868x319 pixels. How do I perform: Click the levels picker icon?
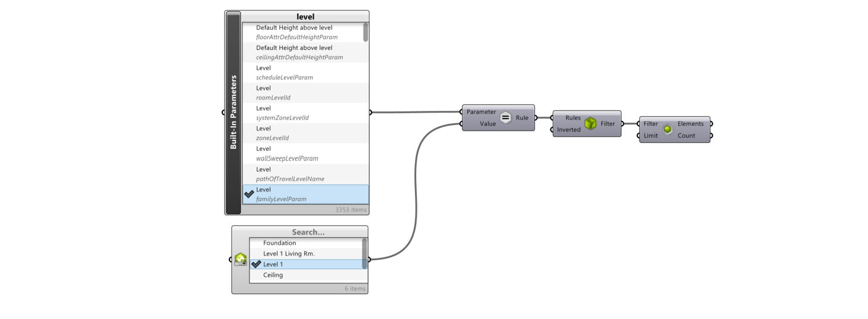pyautogui.click(x=240, y=259)
